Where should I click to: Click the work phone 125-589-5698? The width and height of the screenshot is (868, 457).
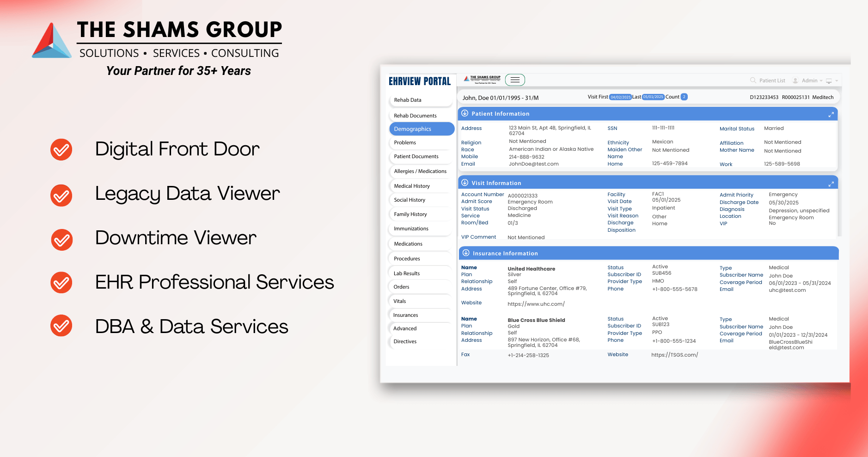782,164
